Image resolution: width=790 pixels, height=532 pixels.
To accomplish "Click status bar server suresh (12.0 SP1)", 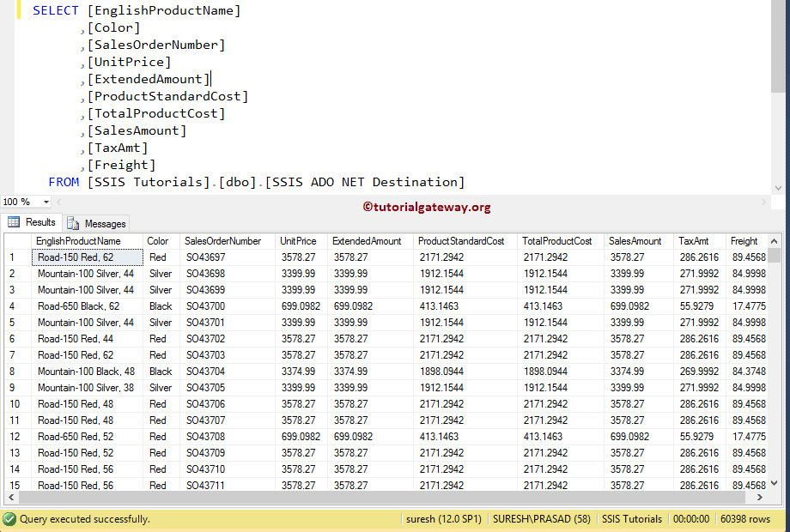I will tap(444, 519).
